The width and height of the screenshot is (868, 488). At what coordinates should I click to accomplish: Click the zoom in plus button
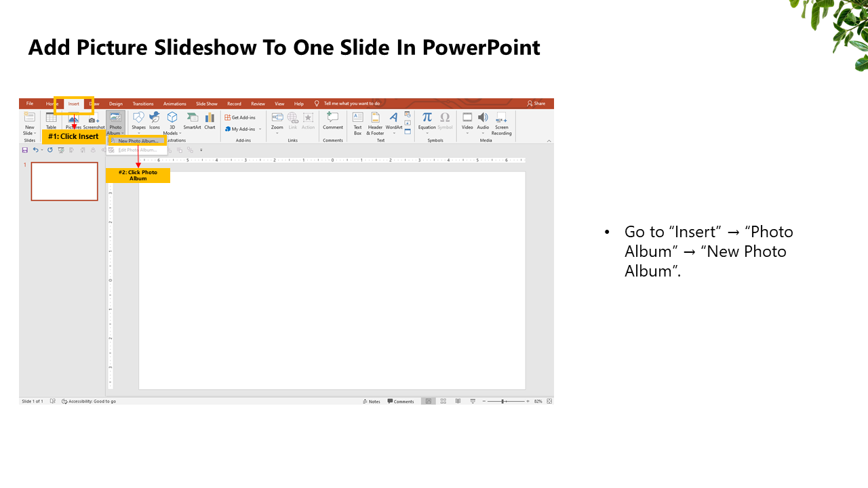[x=528, y=401]
